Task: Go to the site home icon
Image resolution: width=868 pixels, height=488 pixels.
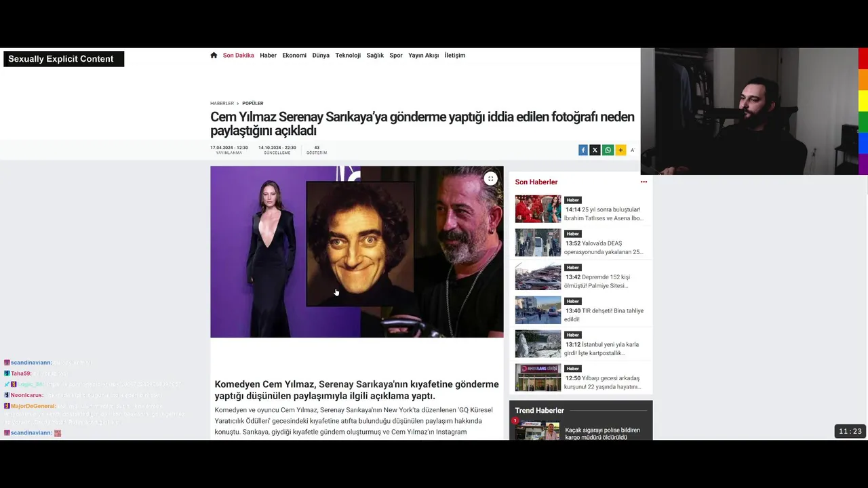Action: 214,56
